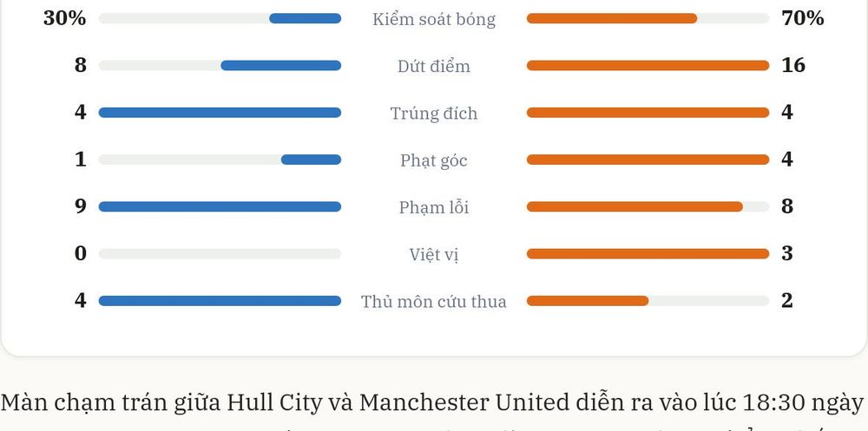The width and height of the screenshot is (868, 431).
Task: Click the blue fouls bar showing 9
Action: [x=220, y=207]
